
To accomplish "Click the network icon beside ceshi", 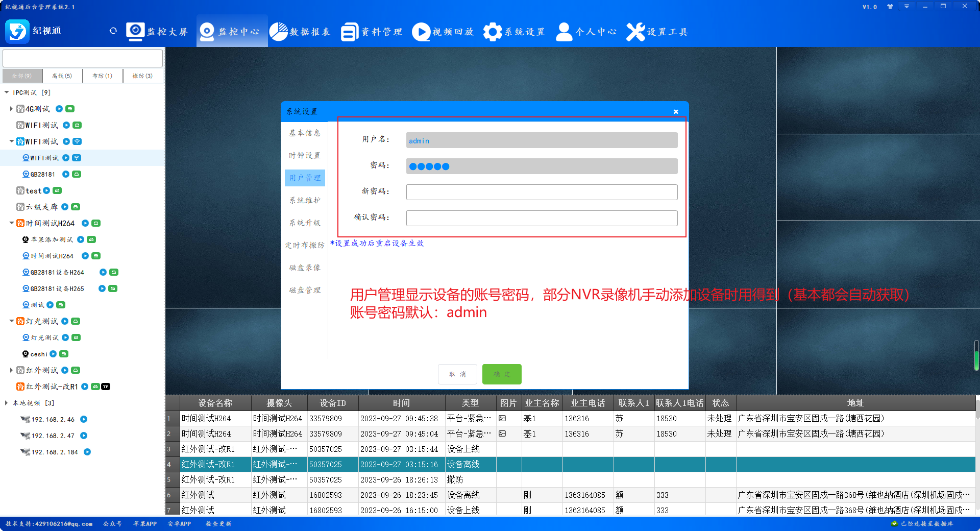I will 64,354.
